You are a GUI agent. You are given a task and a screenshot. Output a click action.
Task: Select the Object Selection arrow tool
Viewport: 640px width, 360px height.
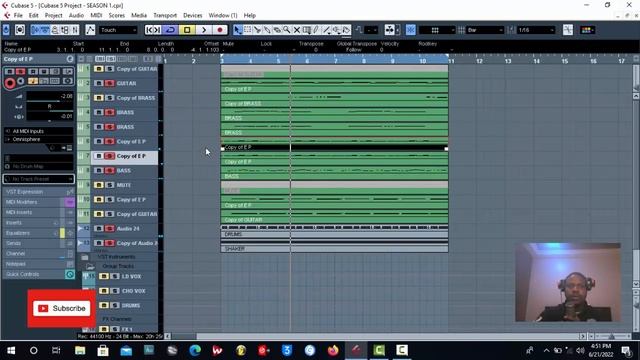point(238,30)
